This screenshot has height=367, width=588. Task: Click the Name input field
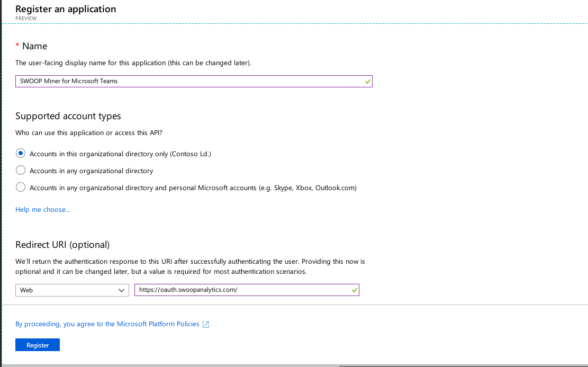coord(194,82)
